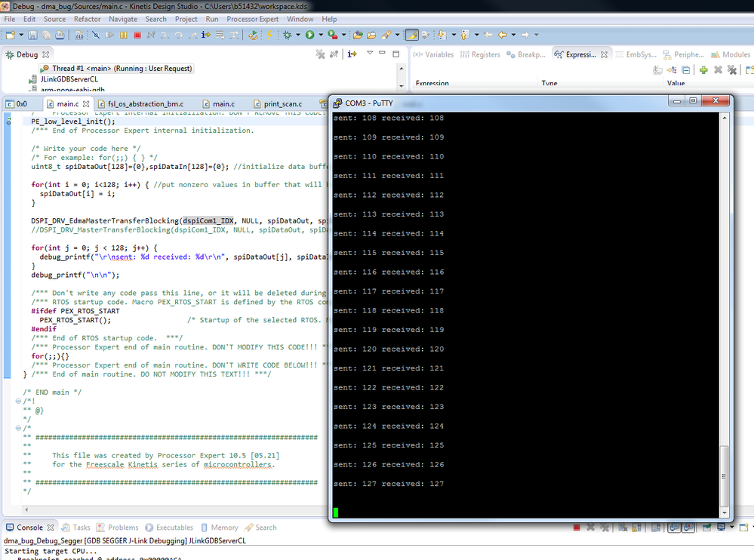Click the yellow Back navigation arrow
754x560 pixels.
pos(503,35)
